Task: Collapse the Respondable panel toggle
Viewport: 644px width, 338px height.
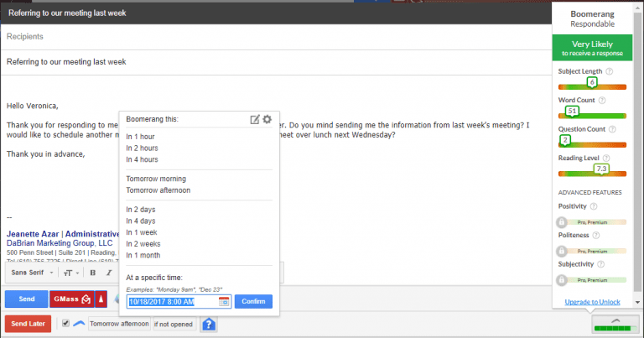Action: 615,324
